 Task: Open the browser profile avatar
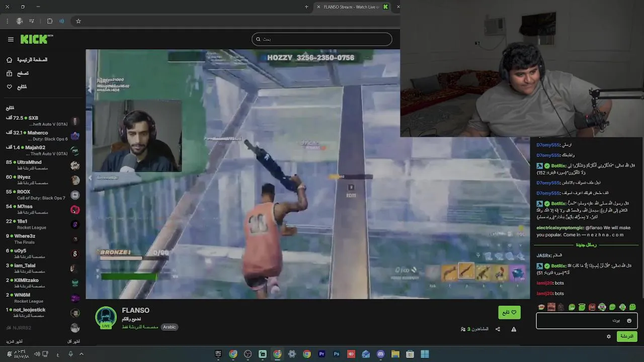coord(19,21)
